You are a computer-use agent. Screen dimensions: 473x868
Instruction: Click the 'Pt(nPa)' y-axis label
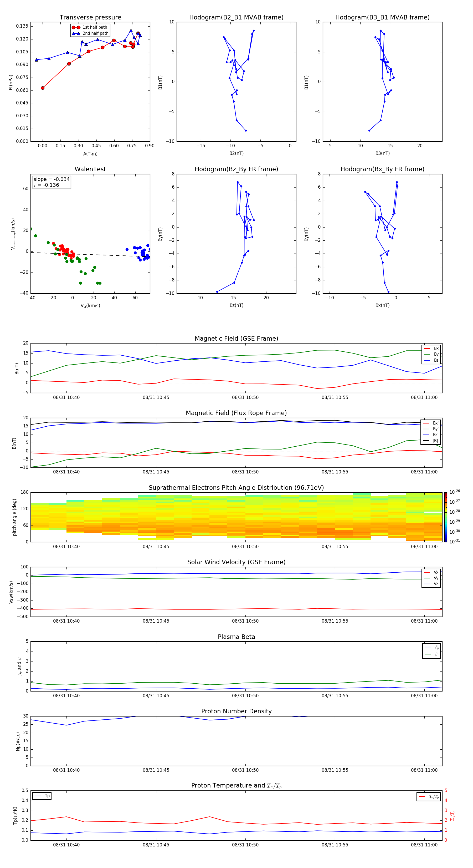click(11, 82)
